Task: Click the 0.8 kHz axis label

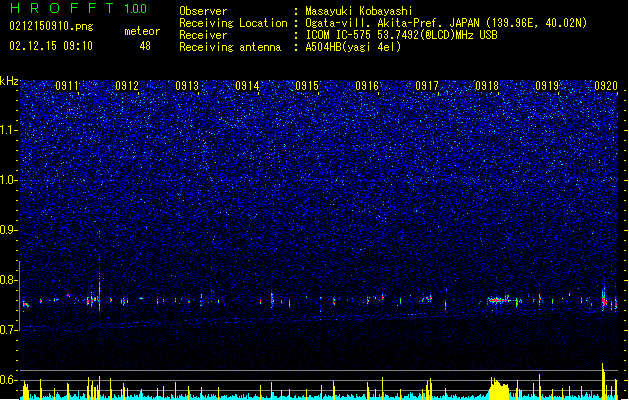Action: pos(8,280)
